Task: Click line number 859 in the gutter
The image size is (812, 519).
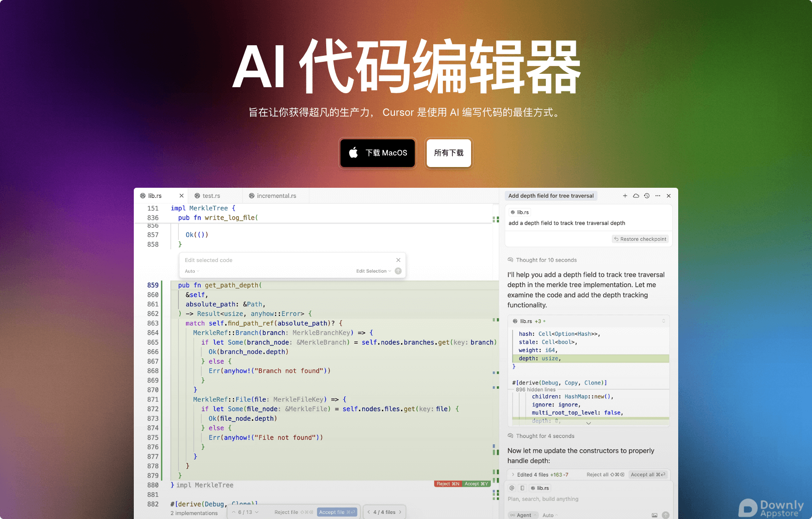Action: pos(153,285)
